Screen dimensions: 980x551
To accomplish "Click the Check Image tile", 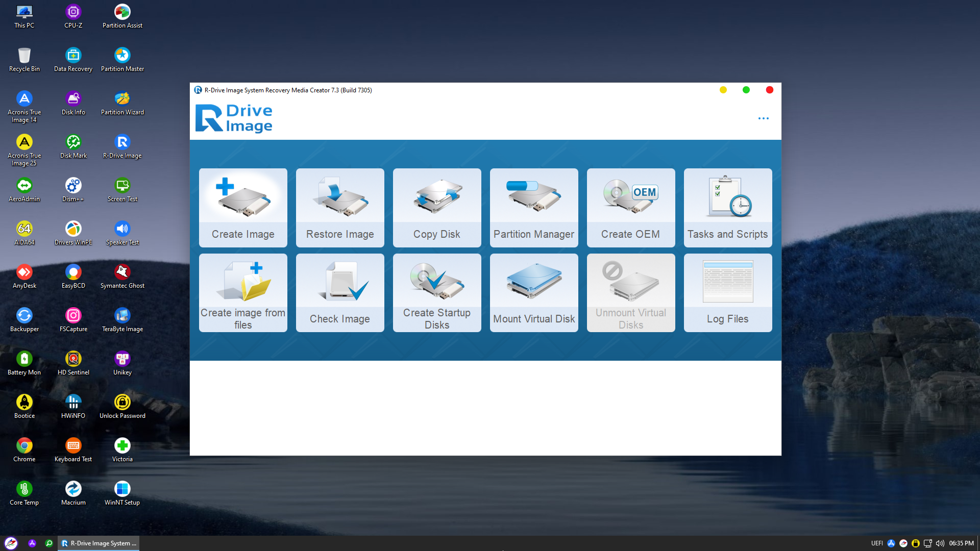I will coord(340,293).
